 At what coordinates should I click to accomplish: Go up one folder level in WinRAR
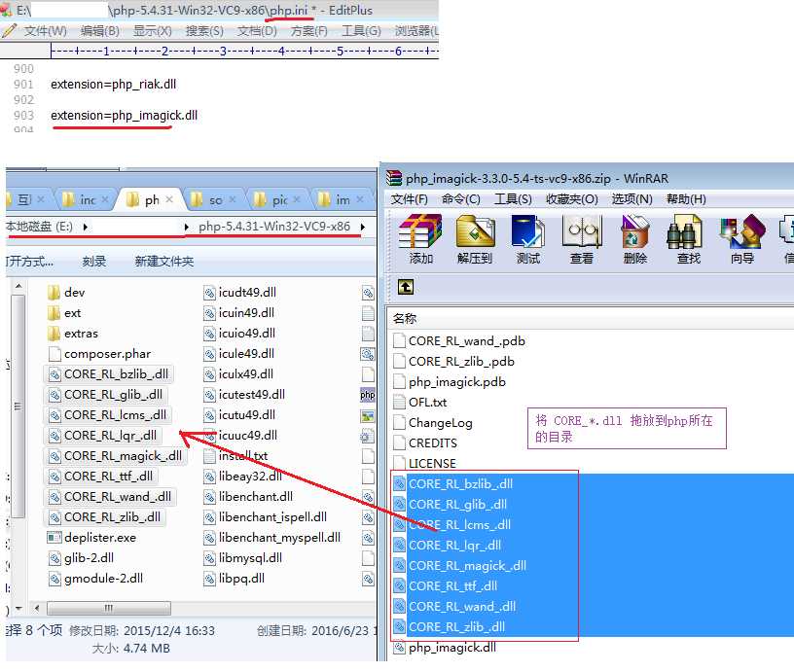pos(405,287)
